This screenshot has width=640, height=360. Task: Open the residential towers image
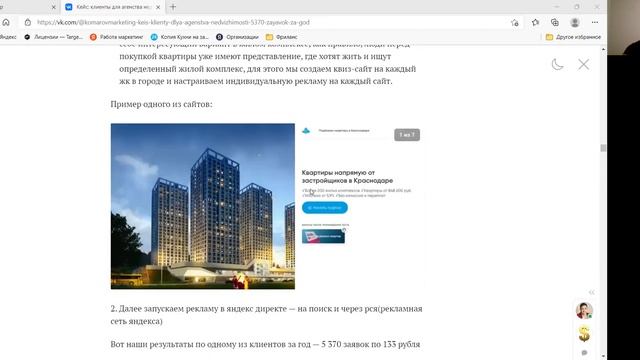point(202,206)
